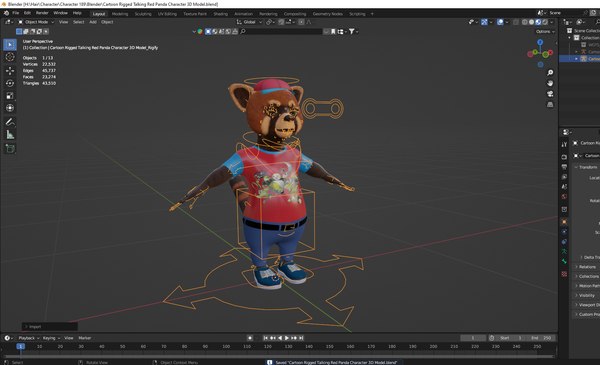
Task: Toggle snapping magnet in header
Action: (x=281, y=22)
